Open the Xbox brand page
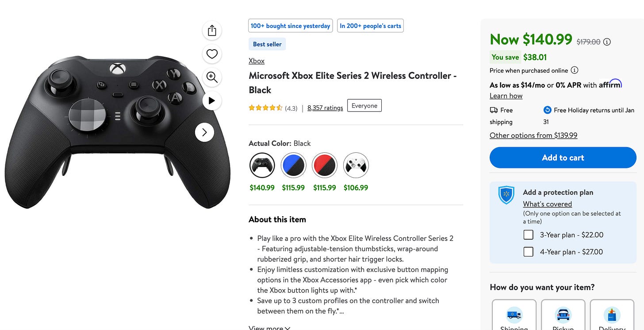The width and height of the screenshot is (644, 330). pos(256,61)
